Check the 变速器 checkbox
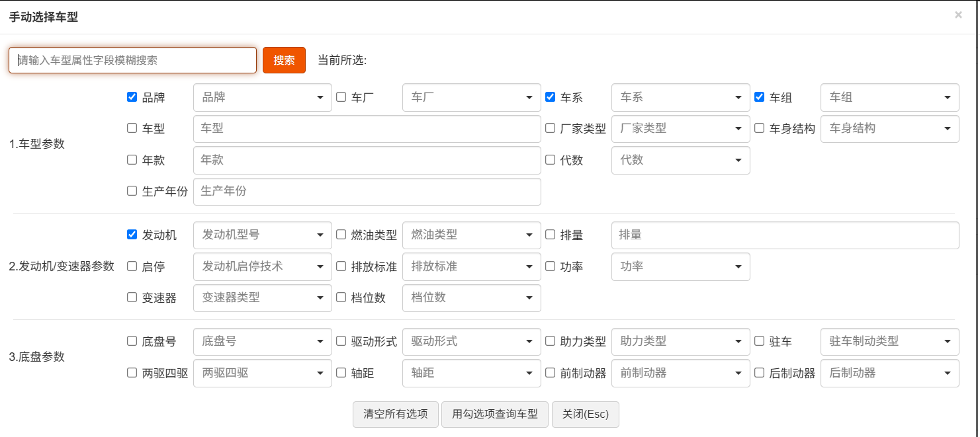 (132, 298)
